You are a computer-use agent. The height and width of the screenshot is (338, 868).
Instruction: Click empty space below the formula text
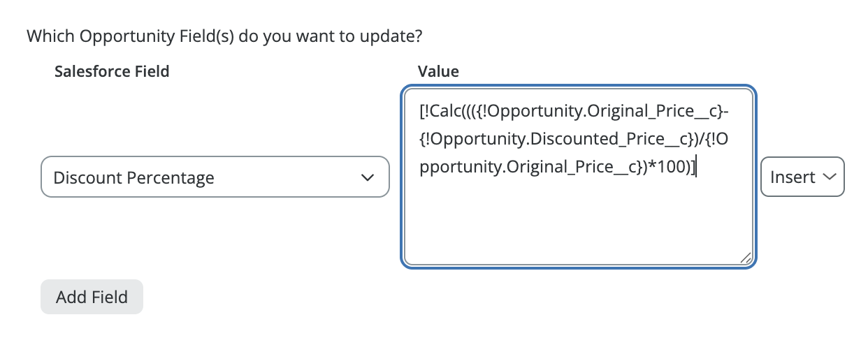(577, 223)
